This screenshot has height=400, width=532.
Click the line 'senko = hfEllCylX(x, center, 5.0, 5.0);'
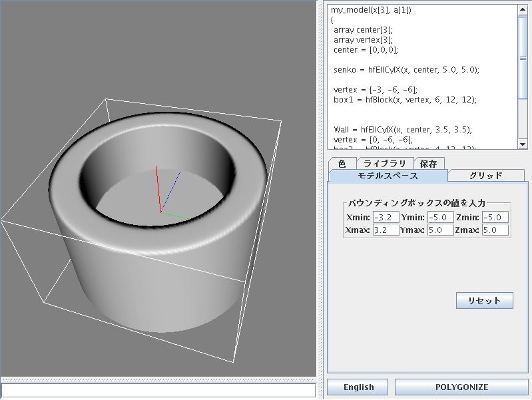coord(406,70)
